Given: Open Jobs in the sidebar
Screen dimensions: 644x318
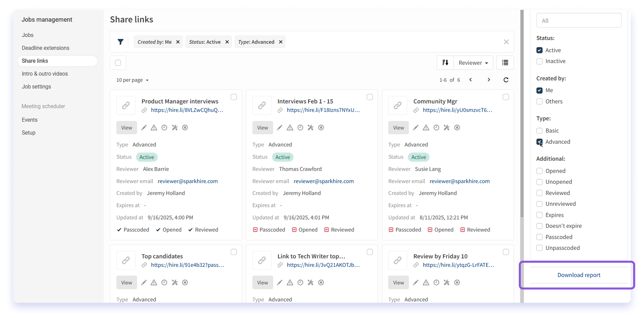Looking at the screenshot, I should tap(27, 35).
